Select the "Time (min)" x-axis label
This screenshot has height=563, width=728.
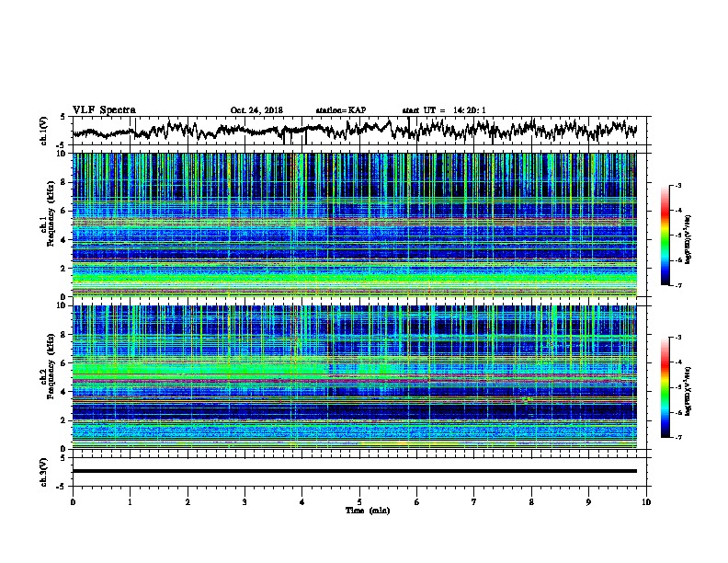coord(368,511)
